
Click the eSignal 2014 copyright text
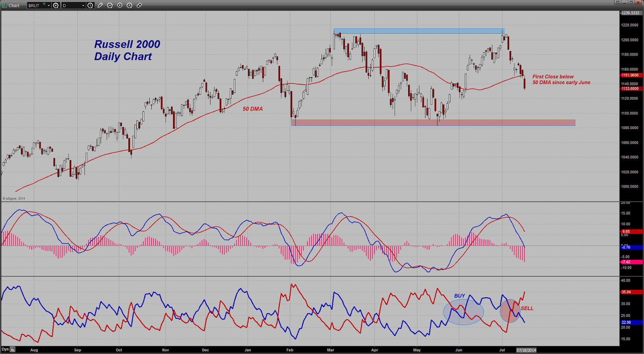[14, 198]
